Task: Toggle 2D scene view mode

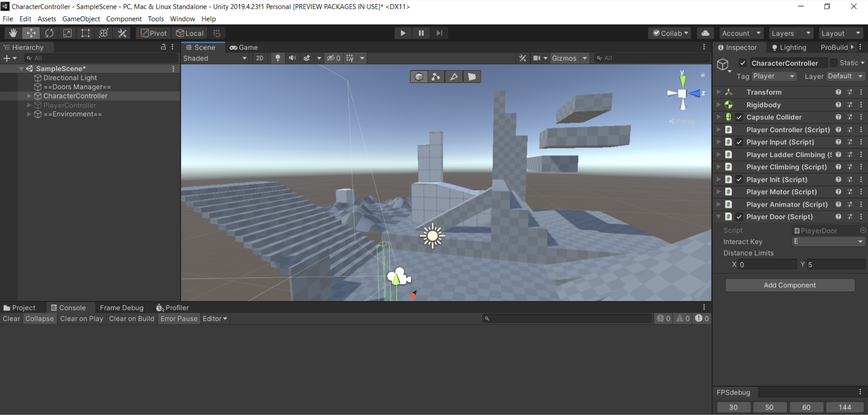Action: pos(260,58)
